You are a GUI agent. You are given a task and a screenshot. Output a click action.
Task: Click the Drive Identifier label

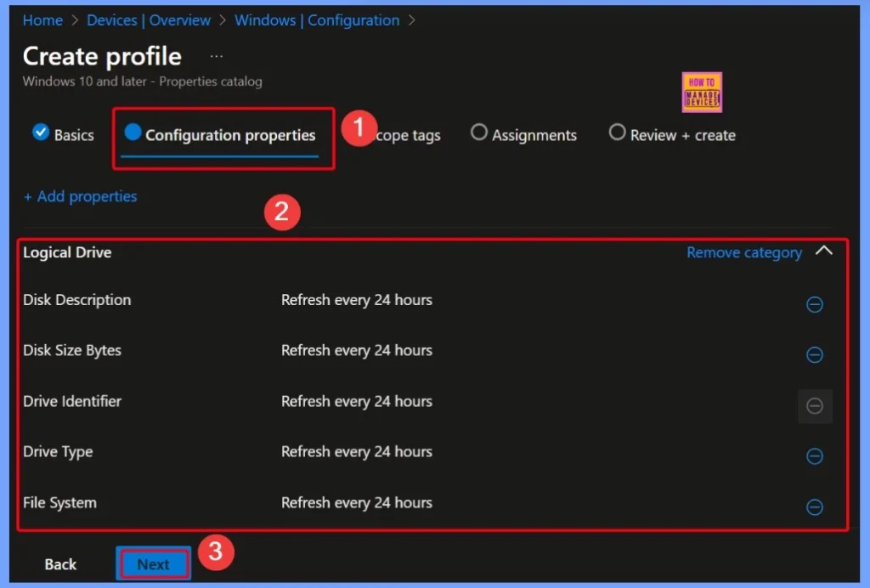tap(72, 401)
